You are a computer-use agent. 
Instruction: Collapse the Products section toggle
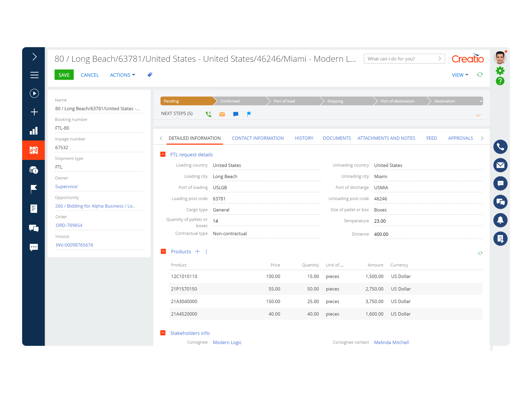[x=163, y=251]
